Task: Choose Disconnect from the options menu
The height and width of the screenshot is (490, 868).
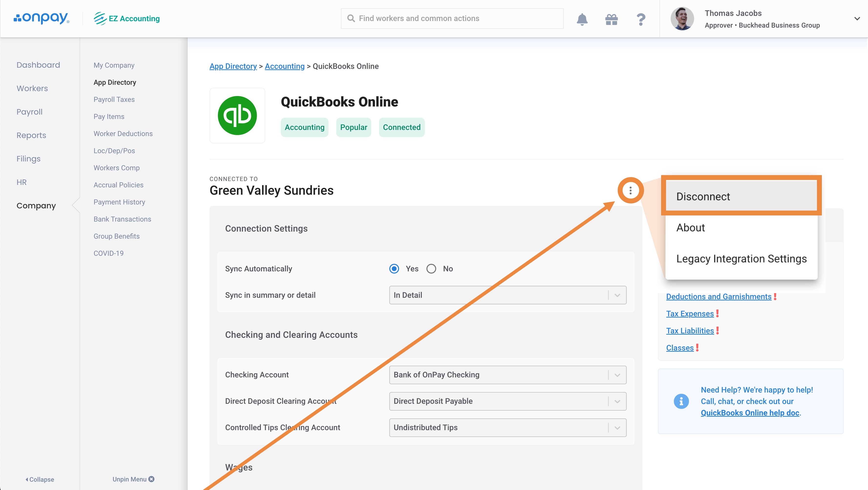Action: coord(741,196)
